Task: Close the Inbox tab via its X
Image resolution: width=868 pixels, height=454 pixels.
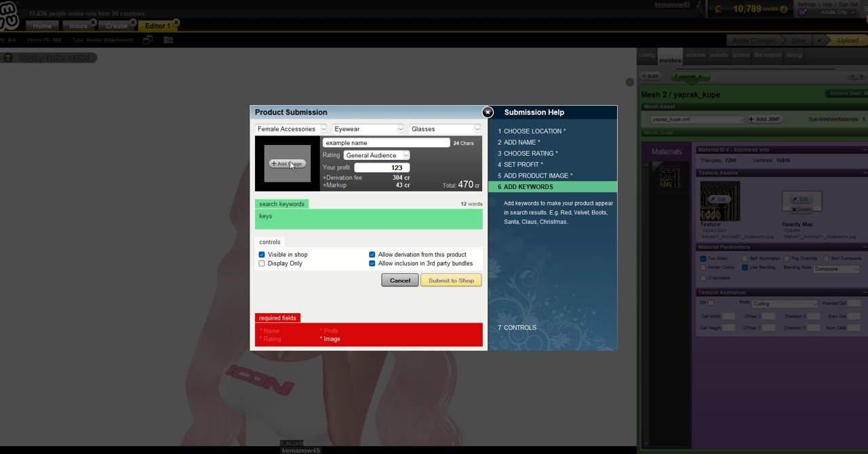Action: pos(94,22)
